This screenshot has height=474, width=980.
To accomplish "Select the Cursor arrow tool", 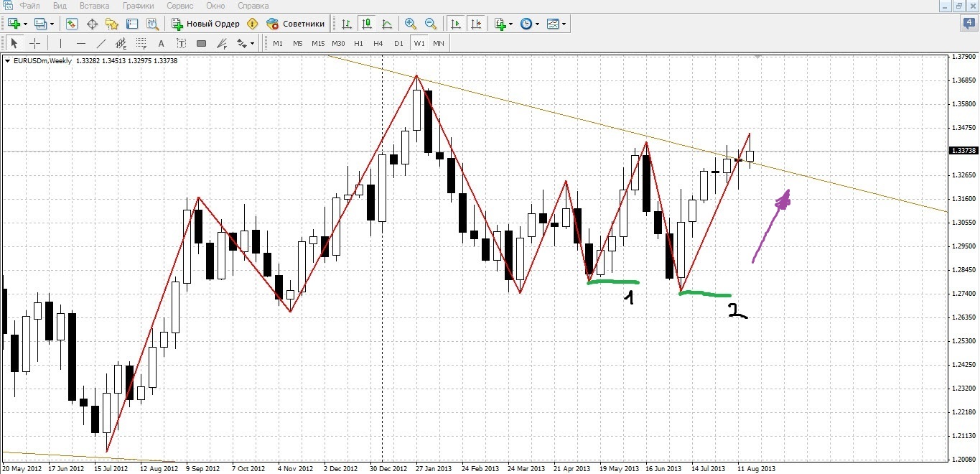I will [14, 43].
